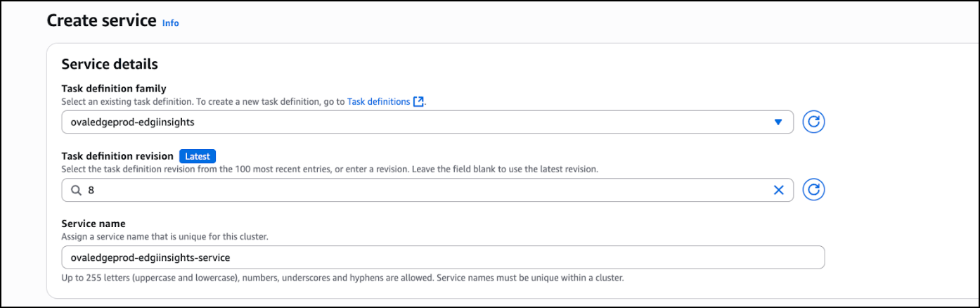Clear the revision field with the X
The height and width of the screenshot is (308, 980).
click(x=778, y=190)
